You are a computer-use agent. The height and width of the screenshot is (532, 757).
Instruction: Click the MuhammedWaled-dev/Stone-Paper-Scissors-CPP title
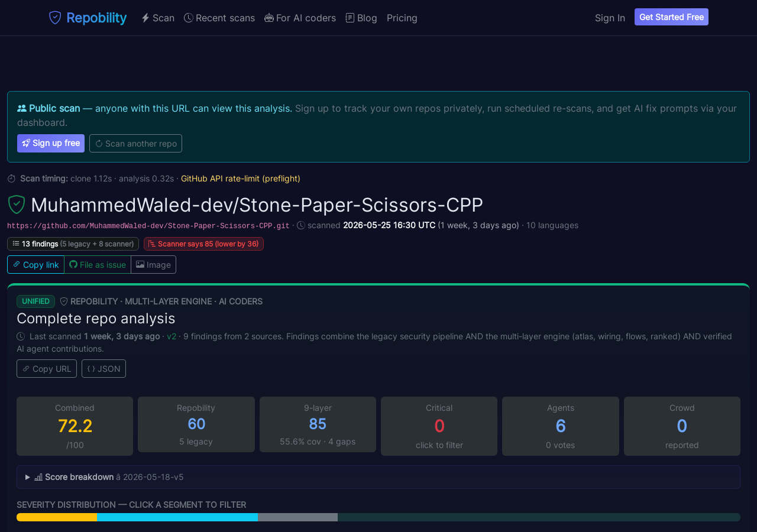257,205
